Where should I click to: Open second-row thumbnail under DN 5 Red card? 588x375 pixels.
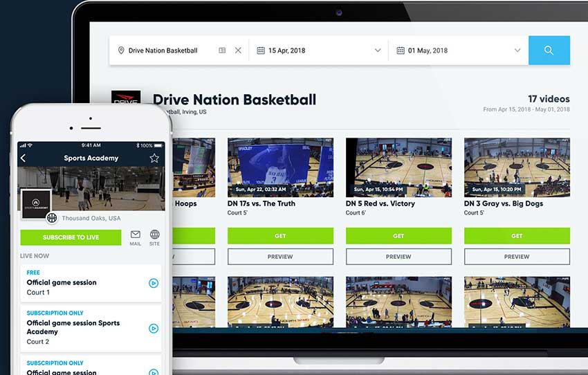(398, 302)
